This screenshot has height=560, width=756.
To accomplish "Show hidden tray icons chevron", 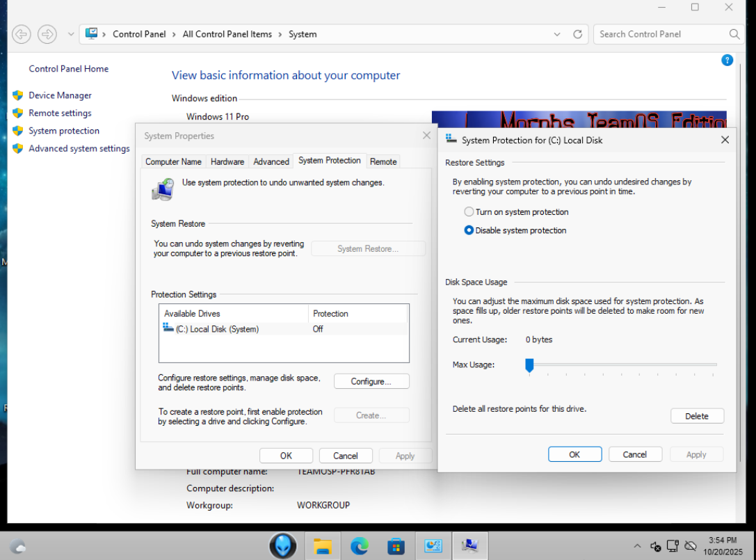I will 637,547.
